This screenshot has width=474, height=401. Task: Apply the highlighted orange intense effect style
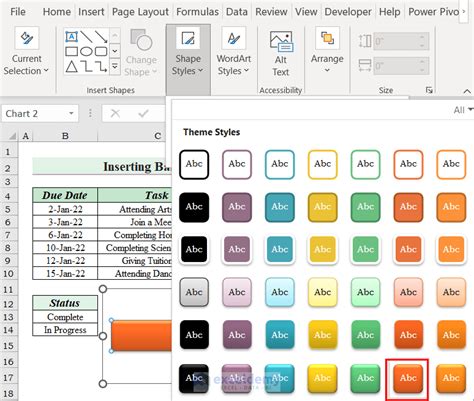(x=408, y=378)
